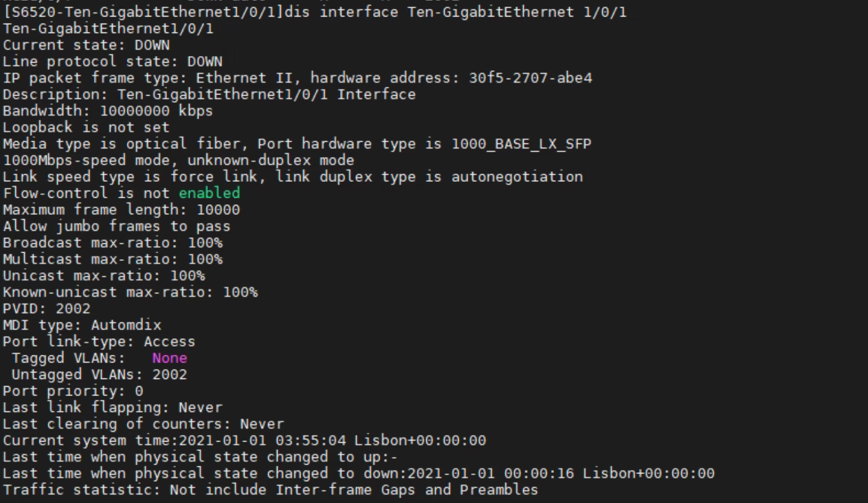Click the "Last link flapping: Never" line
868x503 pixels.
coord(112,407)
